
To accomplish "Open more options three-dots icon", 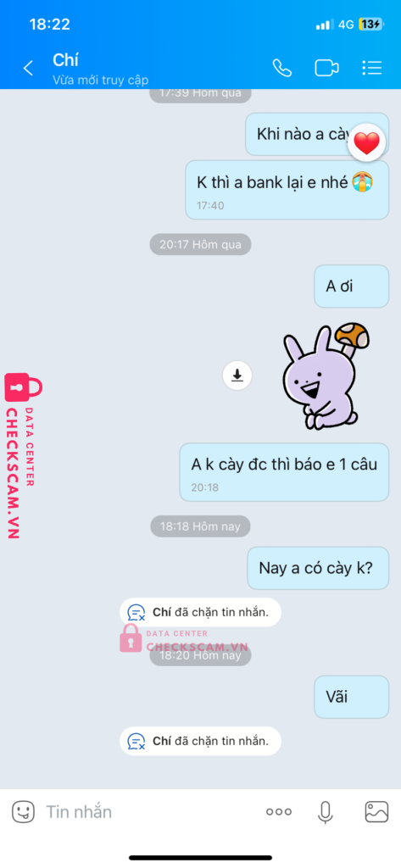I will pos(279,812).
